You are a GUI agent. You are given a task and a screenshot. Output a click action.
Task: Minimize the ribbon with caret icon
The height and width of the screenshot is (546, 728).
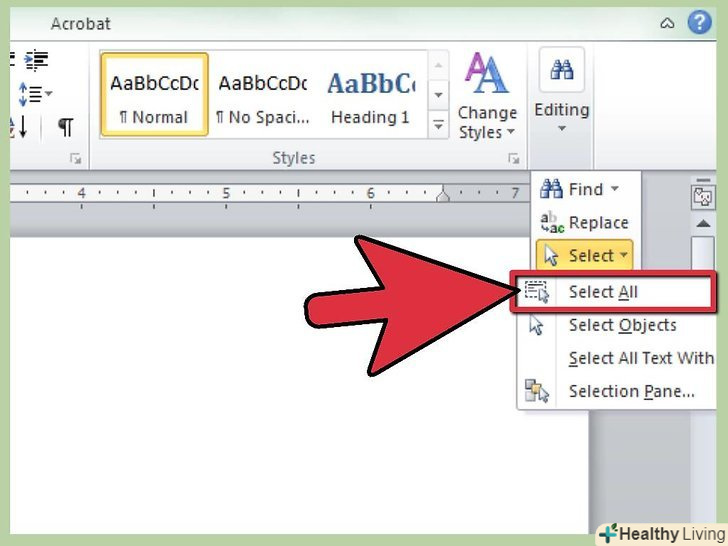point(667,23)
